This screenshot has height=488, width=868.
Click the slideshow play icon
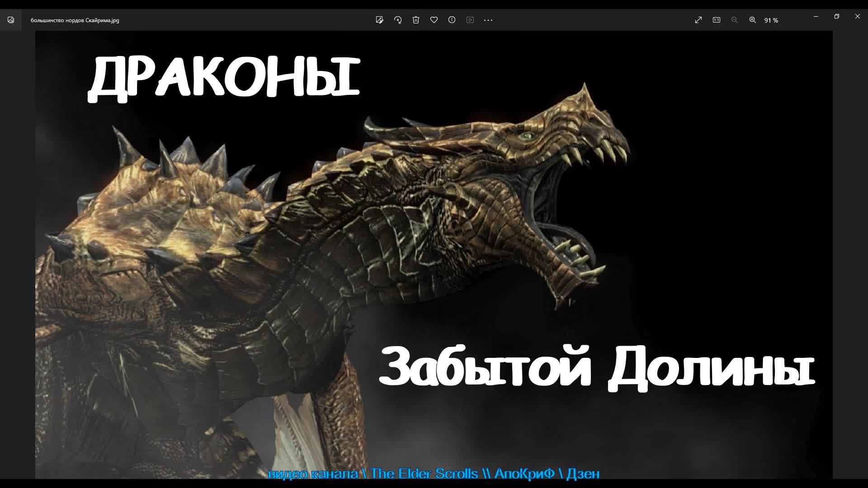pyautogui.click(x=470, y=20)
